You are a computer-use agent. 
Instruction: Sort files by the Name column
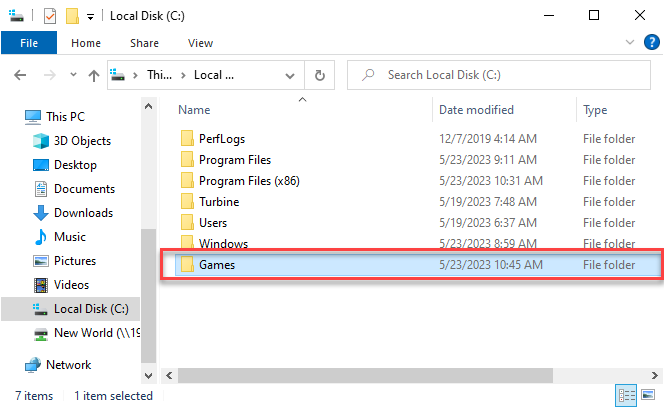(194, 110)
